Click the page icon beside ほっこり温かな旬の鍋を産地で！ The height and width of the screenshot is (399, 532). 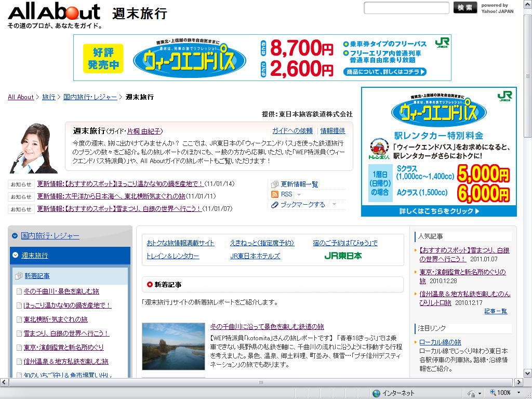[19, 305]
